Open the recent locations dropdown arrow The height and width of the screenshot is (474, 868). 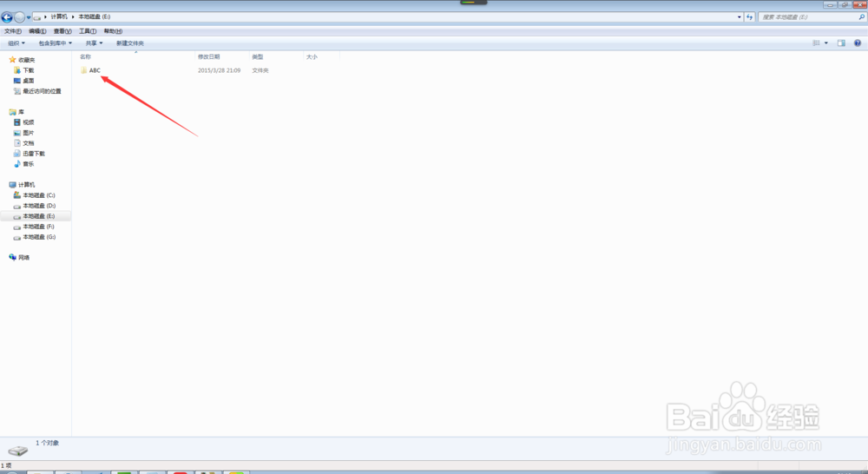tap(29, 17)
